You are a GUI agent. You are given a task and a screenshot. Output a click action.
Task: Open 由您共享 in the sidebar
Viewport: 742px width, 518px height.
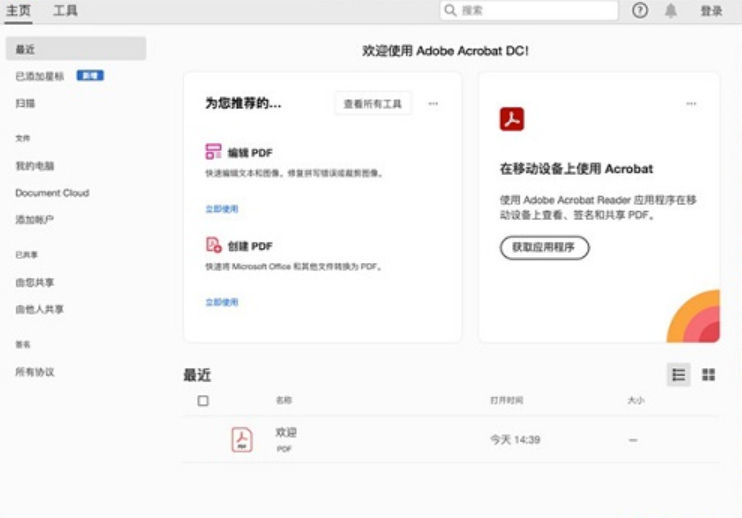coord(35,282)
